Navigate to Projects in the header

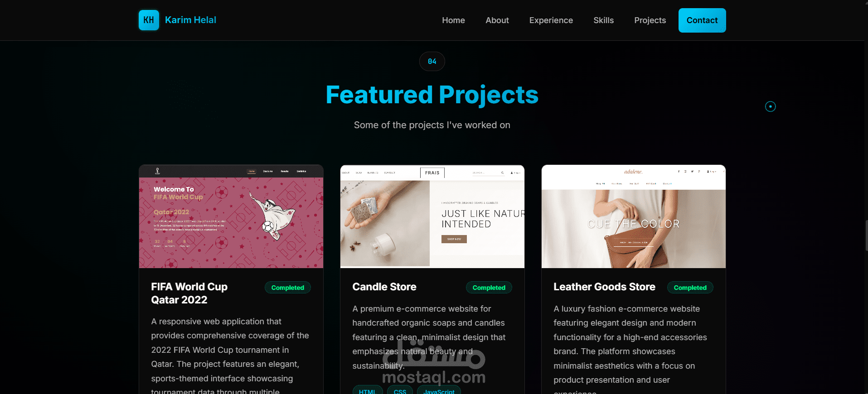[650, 20]
